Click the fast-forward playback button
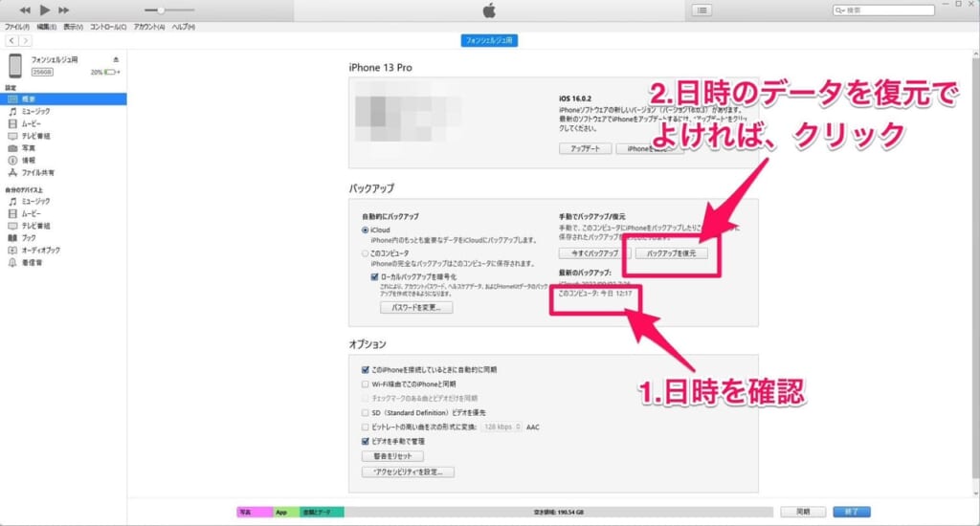Image resolution: width=980 pixels, height=526 pixels. click(x=64, y=10)
